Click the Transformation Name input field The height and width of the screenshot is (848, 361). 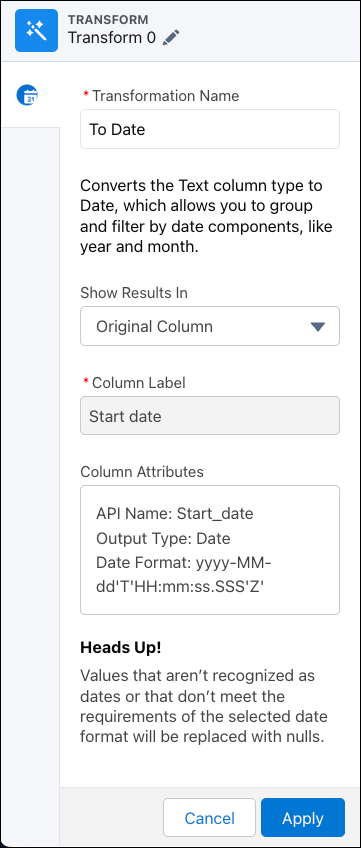click(210, 129)
